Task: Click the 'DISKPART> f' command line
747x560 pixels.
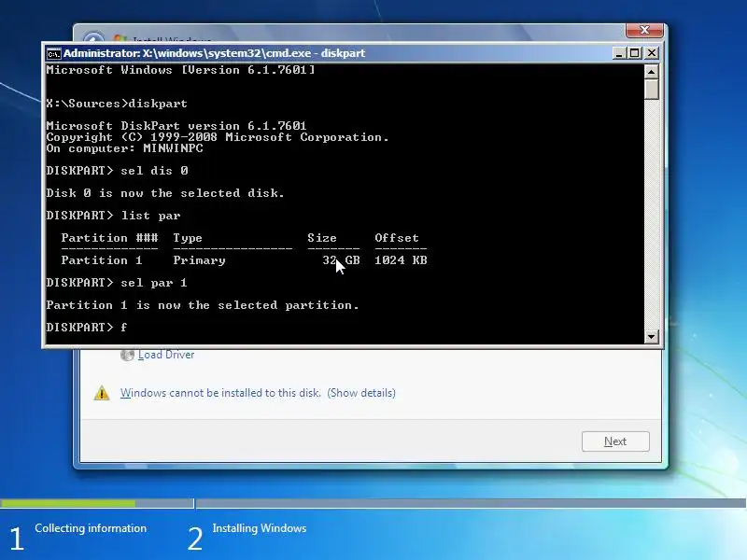Action: (x=87, y=328)
